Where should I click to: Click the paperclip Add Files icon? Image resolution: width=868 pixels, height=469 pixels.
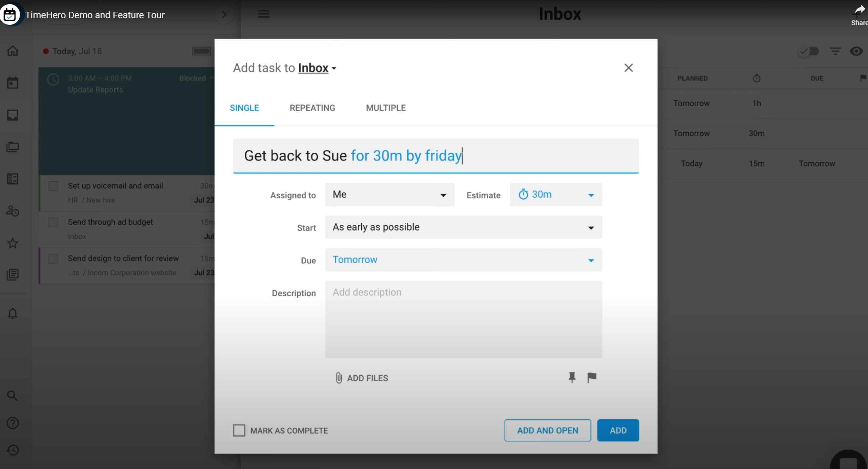[339, 378]
